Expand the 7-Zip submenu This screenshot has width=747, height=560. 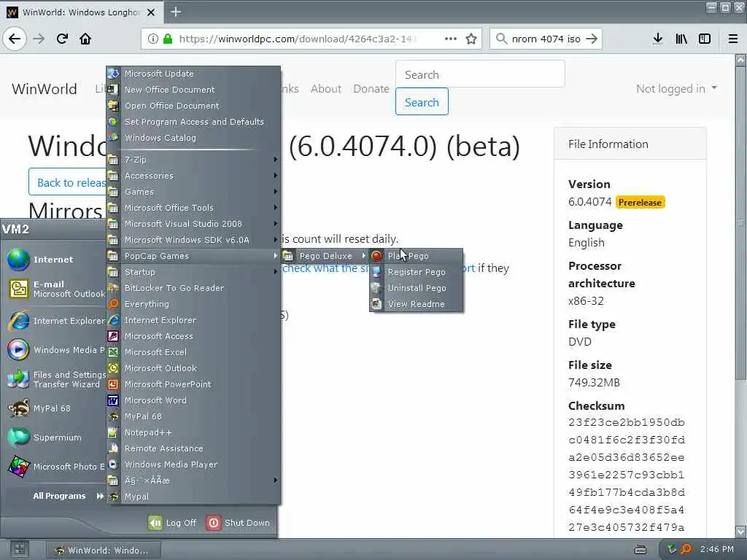coord(193,160)
